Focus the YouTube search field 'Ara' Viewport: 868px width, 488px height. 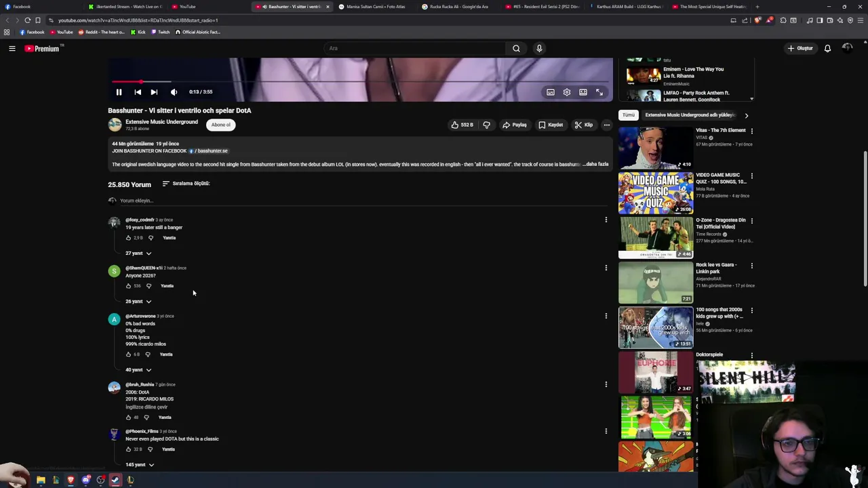point(414,48)
